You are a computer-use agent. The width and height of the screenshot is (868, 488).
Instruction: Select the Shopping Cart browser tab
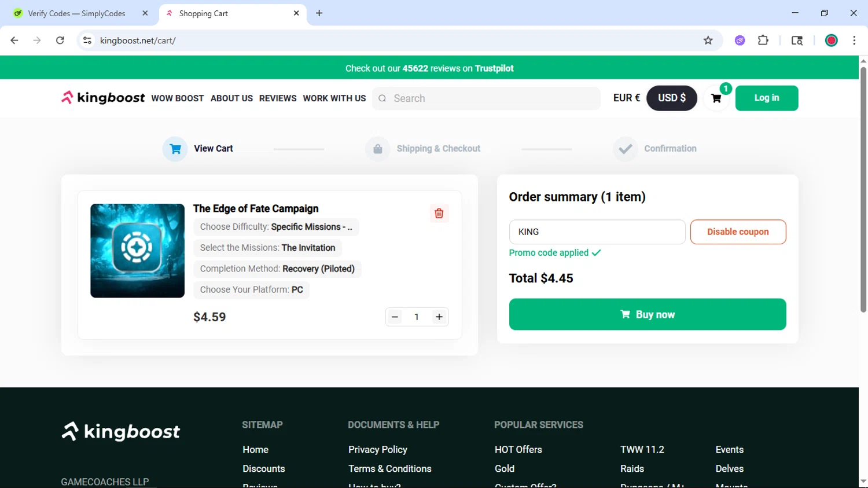(x=231, y=13)
